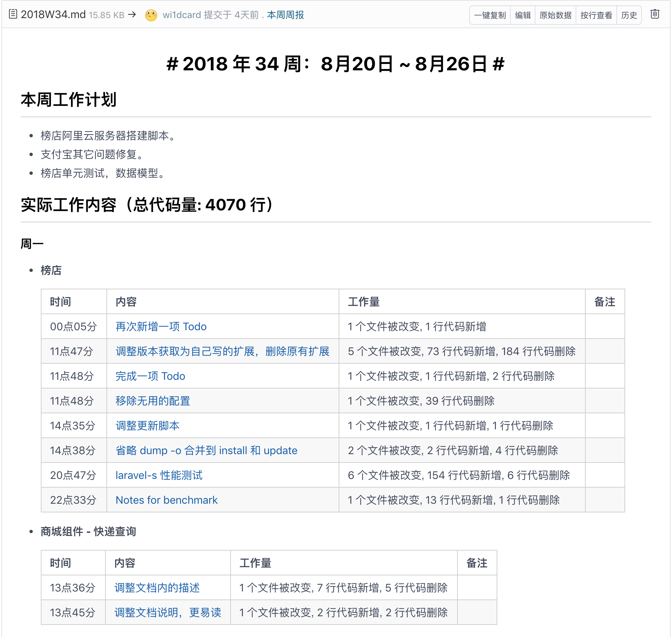Click the 2018W34.md file name
Viewport: 672px width, 637px height.
tap(53, 14)
